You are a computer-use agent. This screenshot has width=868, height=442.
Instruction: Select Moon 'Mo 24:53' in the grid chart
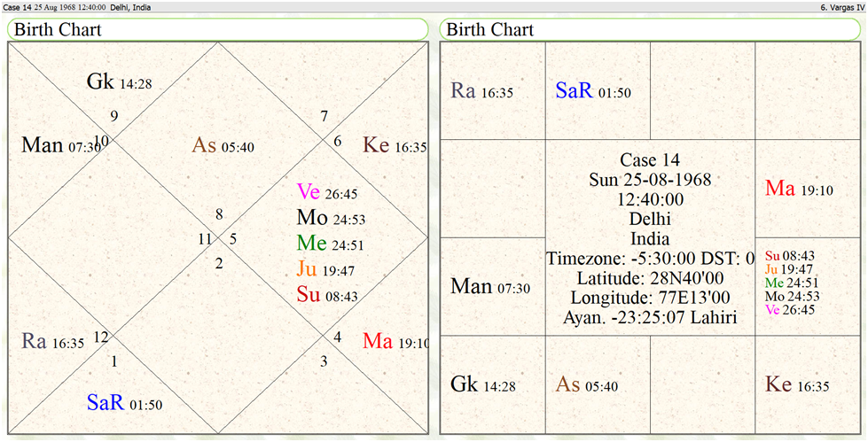[x=792, y=296]
